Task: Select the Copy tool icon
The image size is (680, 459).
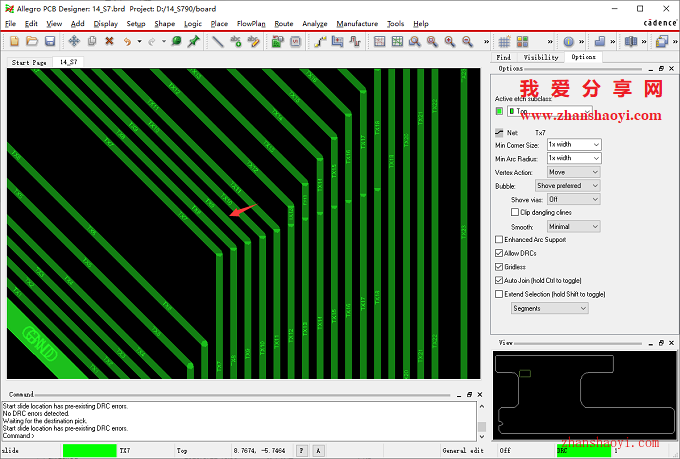Action: click(x=92, y=41)
